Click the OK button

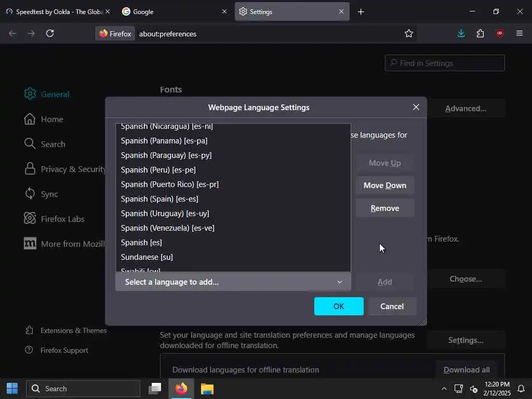(339, 307)
